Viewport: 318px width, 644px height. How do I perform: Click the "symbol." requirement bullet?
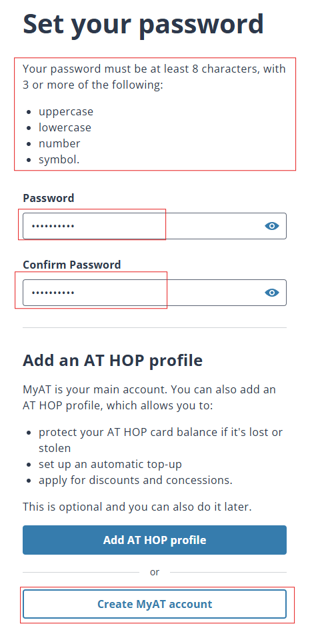coord(59,159)
